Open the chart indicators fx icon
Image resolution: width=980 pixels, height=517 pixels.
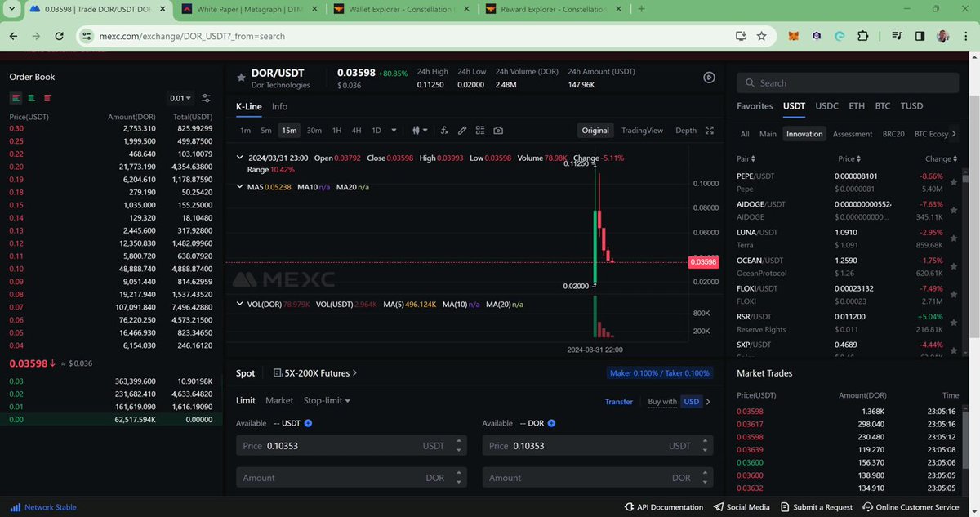coord(445,130)
